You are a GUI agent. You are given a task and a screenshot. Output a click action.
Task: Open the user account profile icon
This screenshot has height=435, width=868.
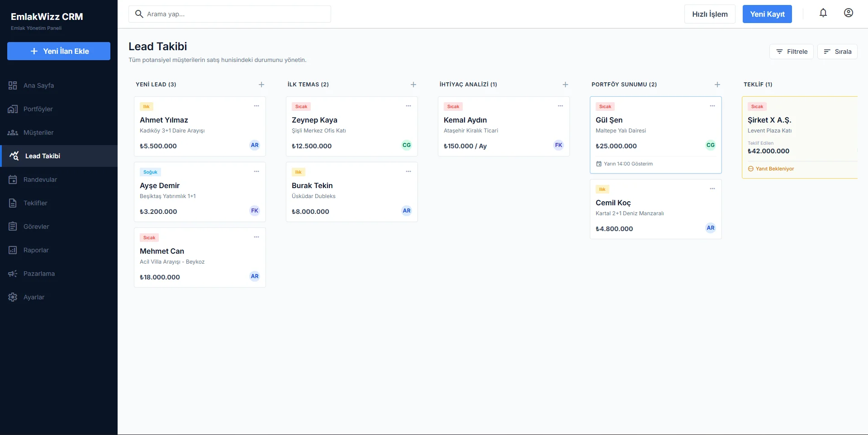click(x=849, y=13)
